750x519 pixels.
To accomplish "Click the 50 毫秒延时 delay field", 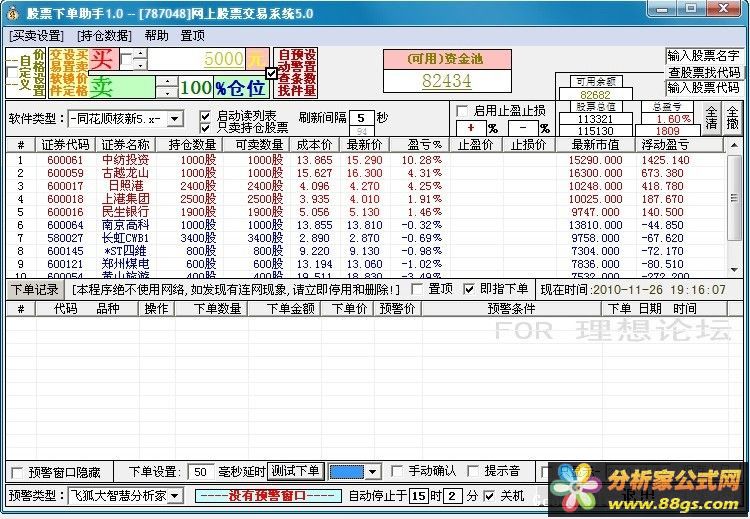I will 201,472.
